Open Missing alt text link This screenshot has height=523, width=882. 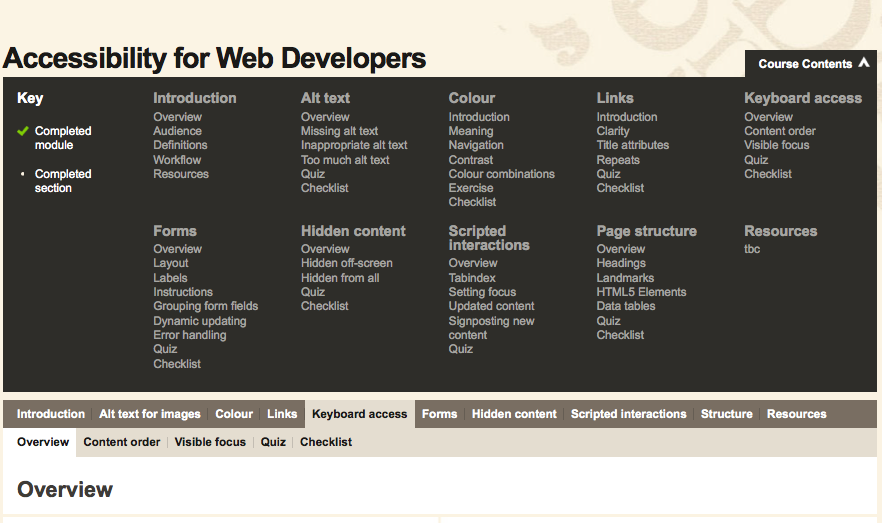(339, 131)
